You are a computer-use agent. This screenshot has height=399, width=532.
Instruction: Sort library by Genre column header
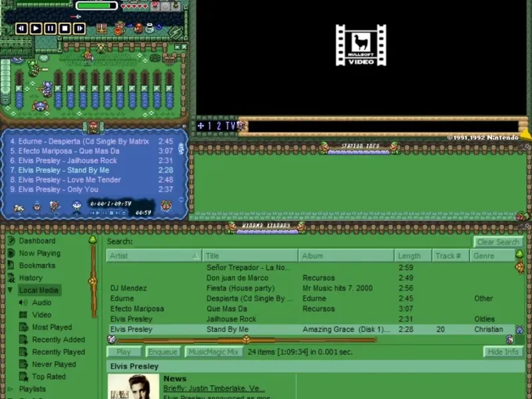click(492, 256)
